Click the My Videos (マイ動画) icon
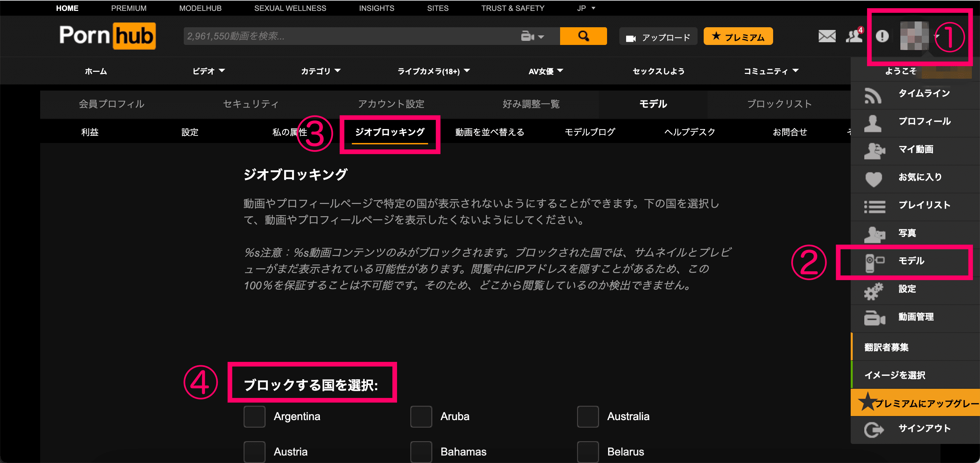 (874, 151)
